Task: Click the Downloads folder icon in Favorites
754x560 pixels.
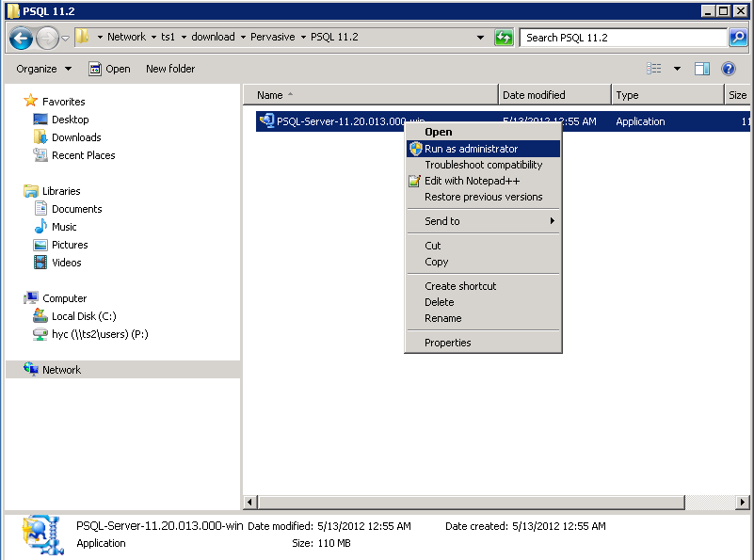Action: [40, 137]
